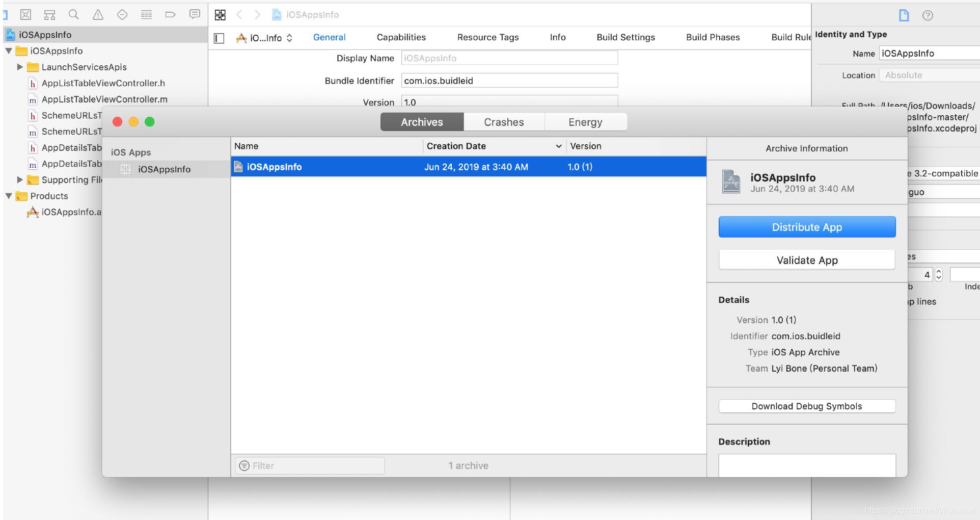980x520 pixels.
Task: Open the symbol navigator icon
Action: tap(49, 15)
